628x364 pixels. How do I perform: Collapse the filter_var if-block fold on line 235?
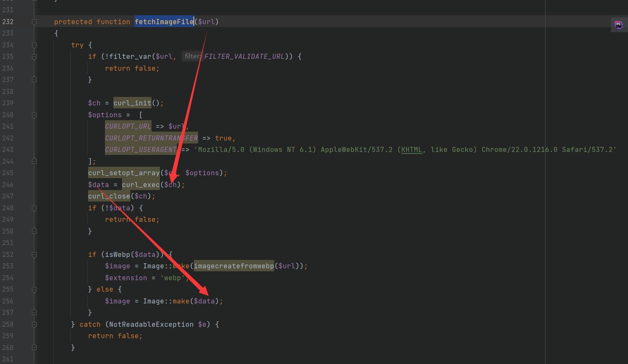coord(34,57)
